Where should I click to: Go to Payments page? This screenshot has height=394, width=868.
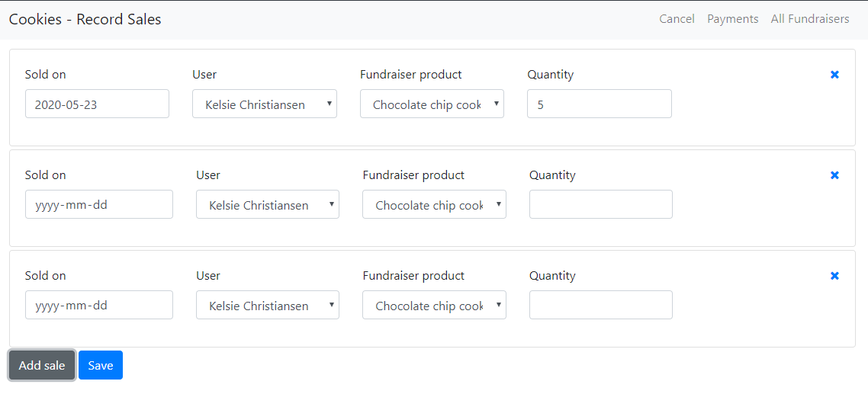(x=732, y=19)
